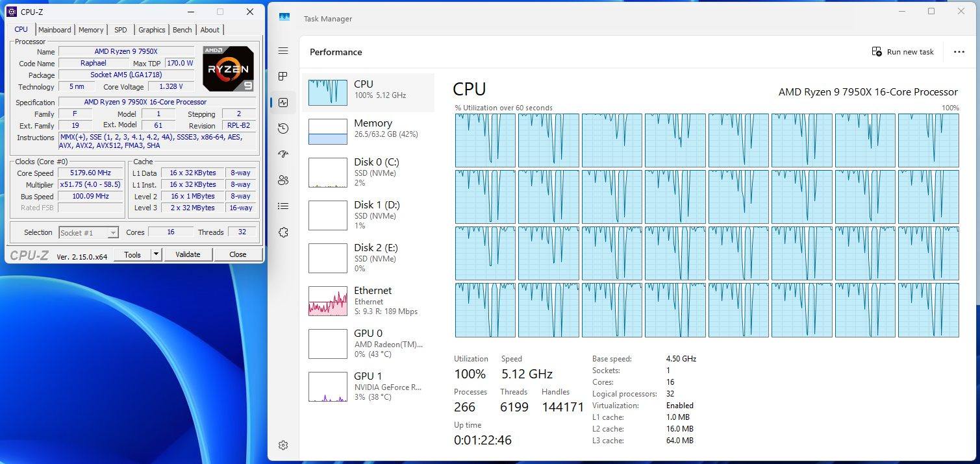The height and width of the screenshot is (464, 980).
Task: Open Startup apps icon in Task Manager
Action: point(283,154)
